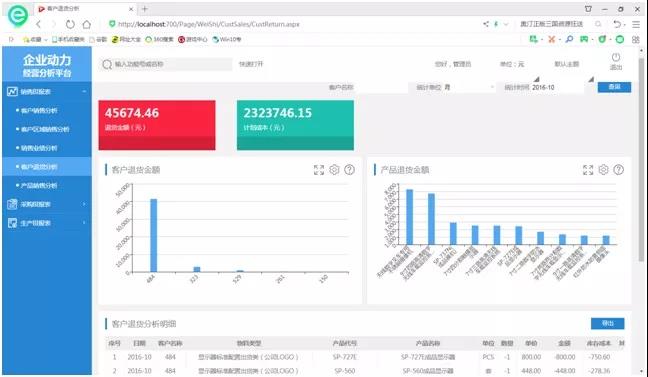648x377 pixels.
Task: Open customer regional sales analysis menu item
Action: pyautogui.click(x=45, y=129)
